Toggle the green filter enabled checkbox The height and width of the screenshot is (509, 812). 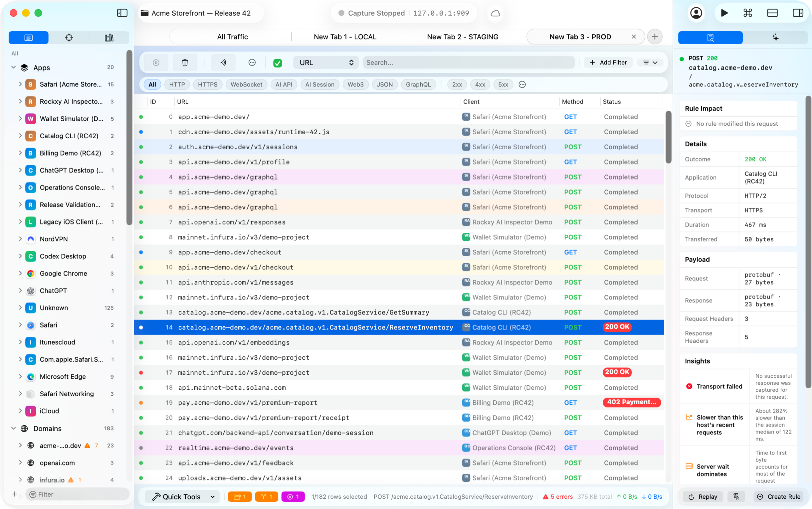278,63
